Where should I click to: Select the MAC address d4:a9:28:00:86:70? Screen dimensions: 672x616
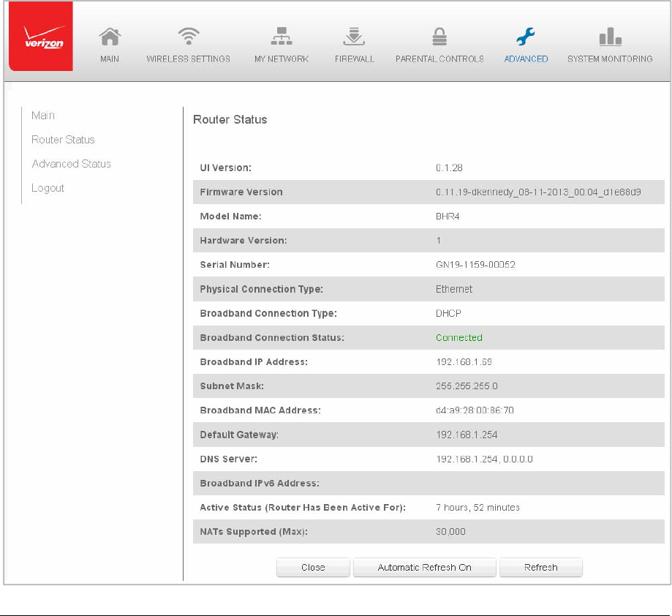(475, 410)
